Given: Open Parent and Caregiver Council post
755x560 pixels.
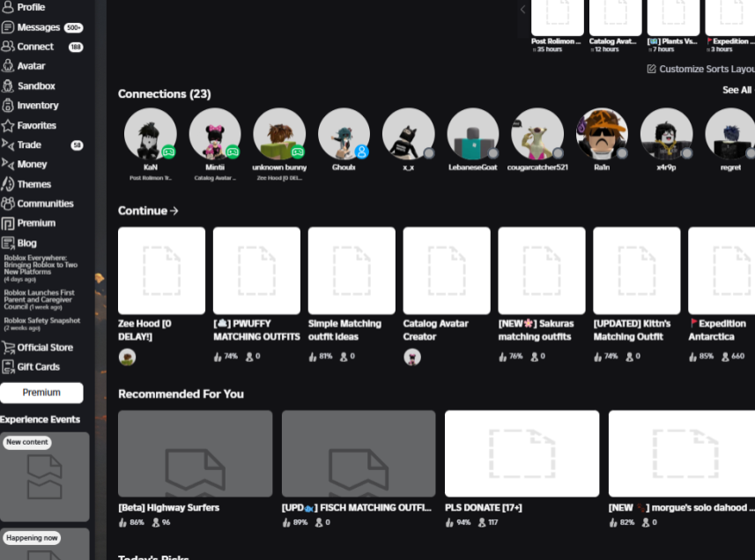Looking at the screenshot, I should [x=39, y=299].
